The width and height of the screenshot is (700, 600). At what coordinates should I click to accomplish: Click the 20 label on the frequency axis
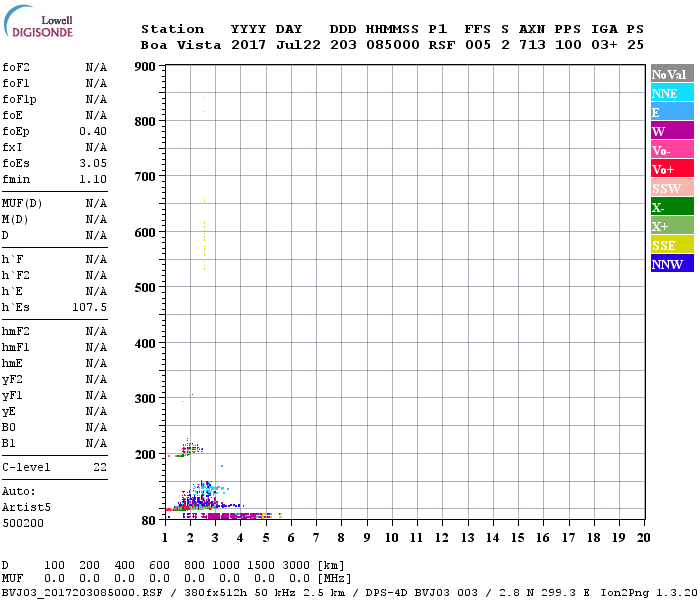(x=643, y=537)
